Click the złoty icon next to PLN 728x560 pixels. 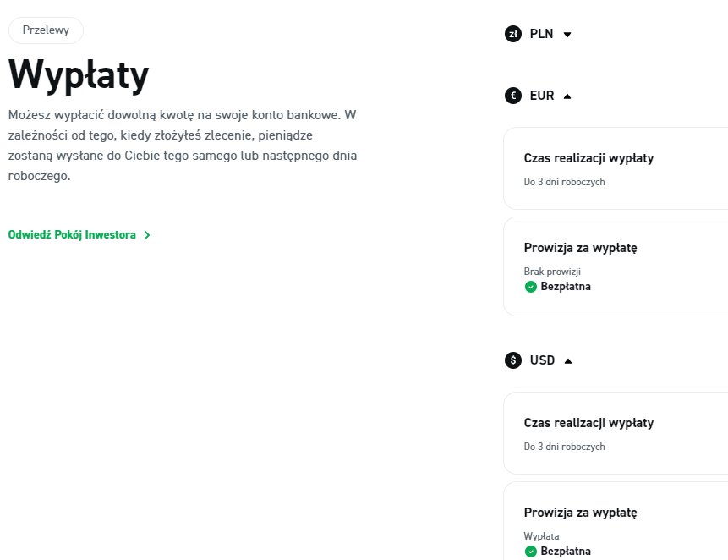click(x=512, y=35)
